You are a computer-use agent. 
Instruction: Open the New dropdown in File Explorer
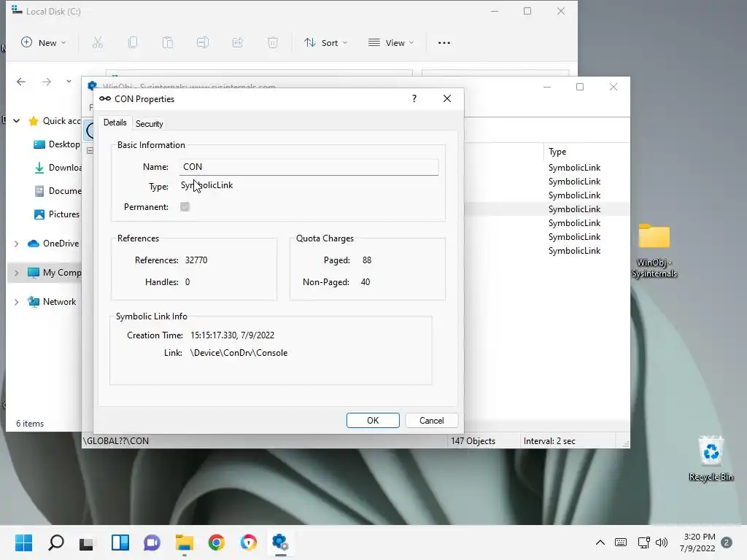pos(43,43)
